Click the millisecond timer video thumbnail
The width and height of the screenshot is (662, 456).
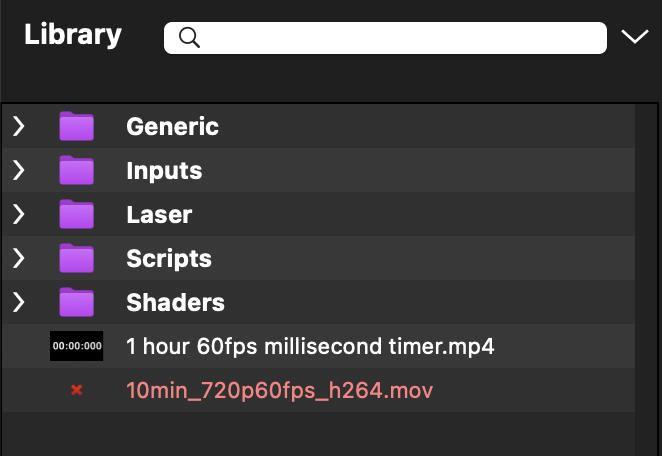tap(77, 346)
